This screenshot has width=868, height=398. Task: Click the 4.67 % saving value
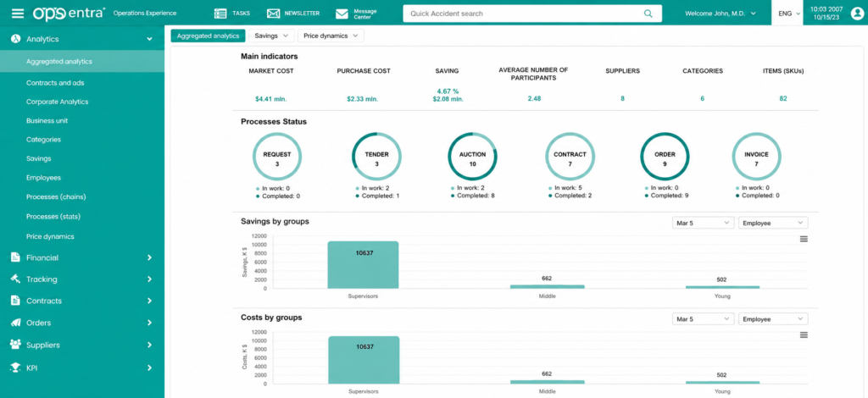pos(448,91)
